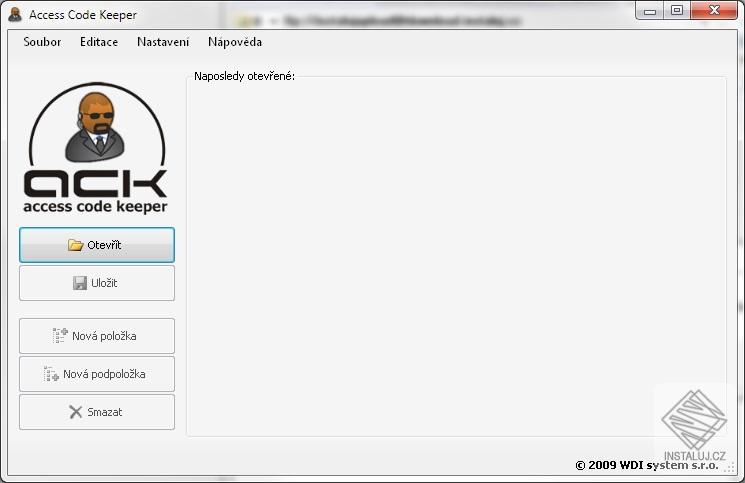
Task: Open the Soubor menu
Action: point(42,42)
